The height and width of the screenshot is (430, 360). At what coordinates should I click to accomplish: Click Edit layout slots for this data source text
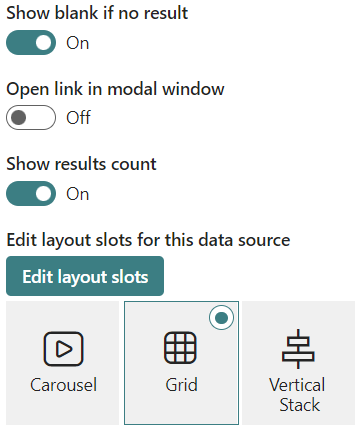pyautogui.click(x=148, y=240)
